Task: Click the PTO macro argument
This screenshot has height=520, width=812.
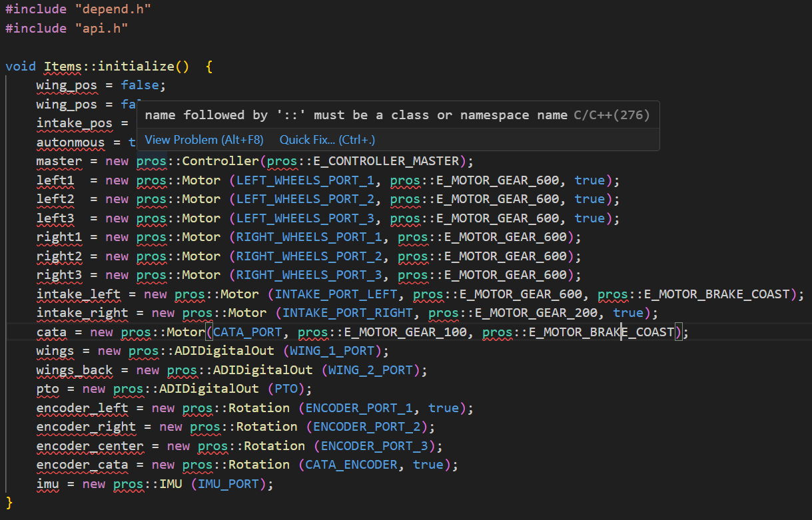Action: [x=286, y=389]
